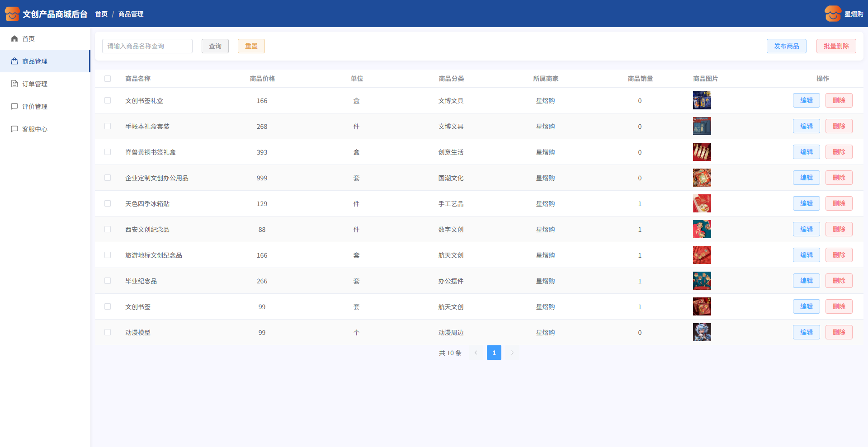The width and height of the screenshot is (868, 447).
Task: Click the message icon for 客服中心
Action: [14, 129]
